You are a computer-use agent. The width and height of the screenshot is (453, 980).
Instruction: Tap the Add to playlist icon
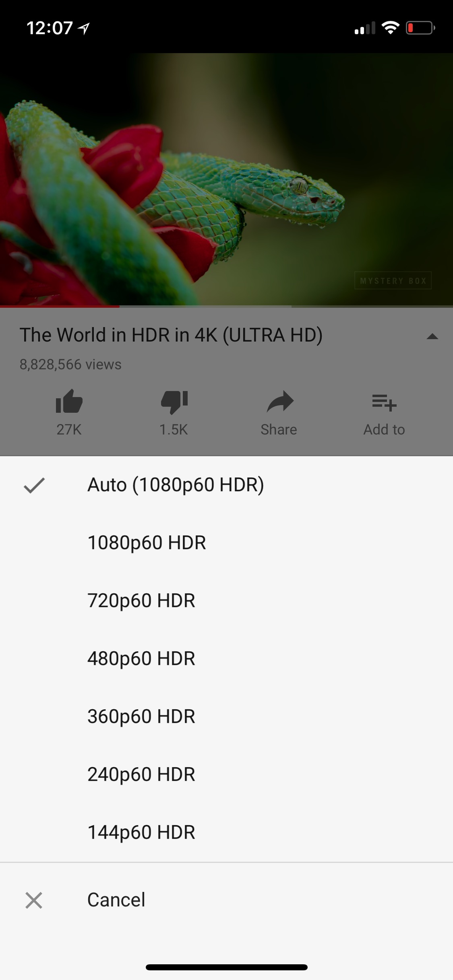pyautogui.click(x=384, y=402)
